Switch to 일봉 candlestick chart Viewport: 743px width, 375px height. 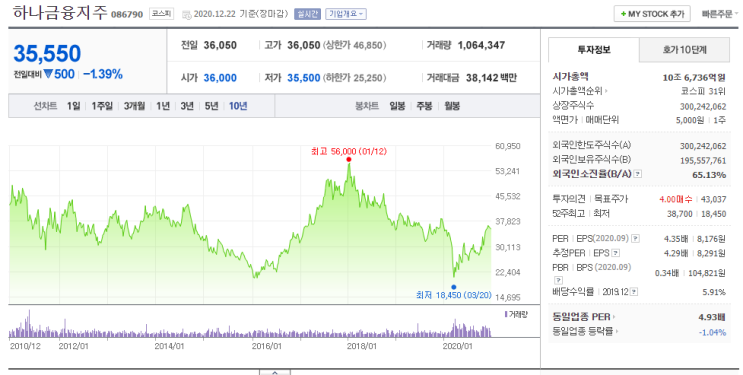click(x=397, y=106)
